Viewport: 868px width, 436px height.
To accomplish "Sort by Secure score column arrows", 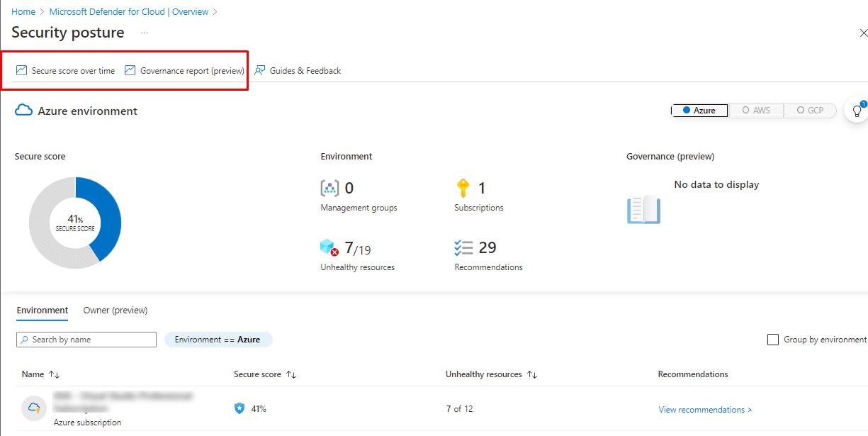I will [x=291, y=374].
